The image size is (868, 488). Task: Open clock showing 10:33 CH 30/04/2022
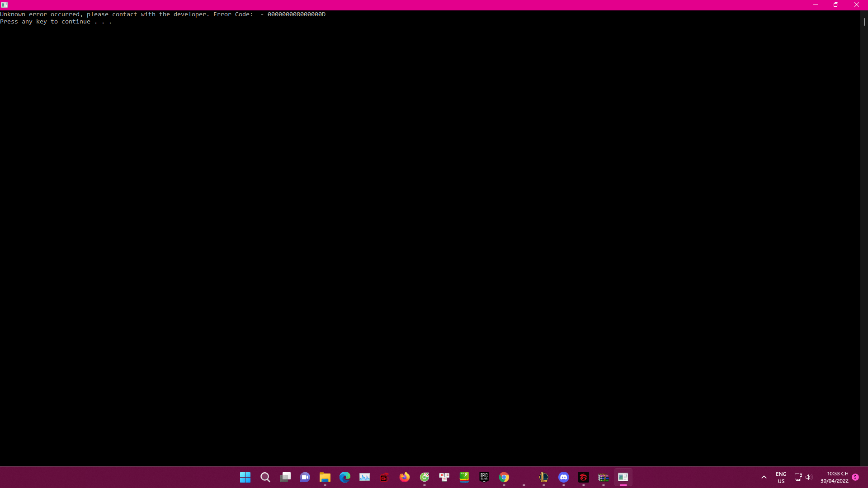[x=835, y=477]
